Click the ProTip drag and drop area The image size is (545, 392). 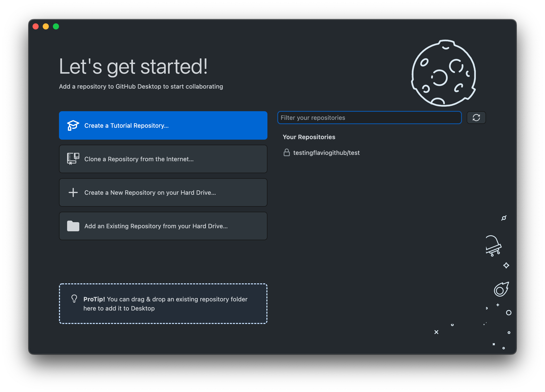[x=163, y=304]
